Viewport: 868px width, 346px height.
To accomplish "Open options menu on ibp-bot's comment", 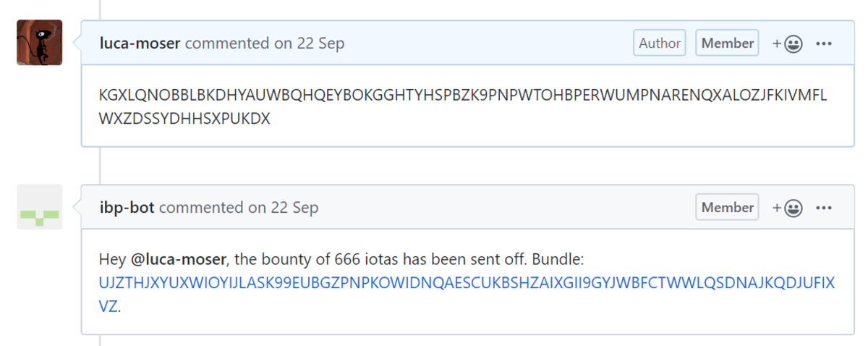I will pyautogui.click(x=824, y=208).
